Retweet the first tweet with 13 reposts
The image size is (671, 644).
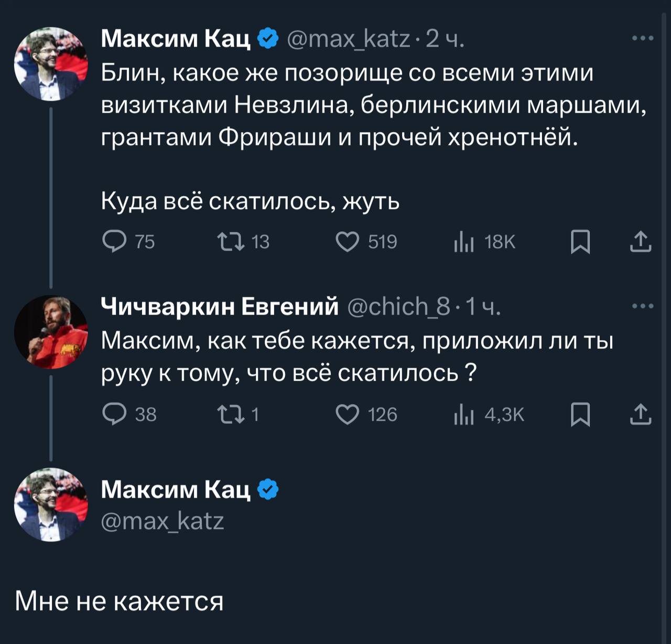point(243,242)
